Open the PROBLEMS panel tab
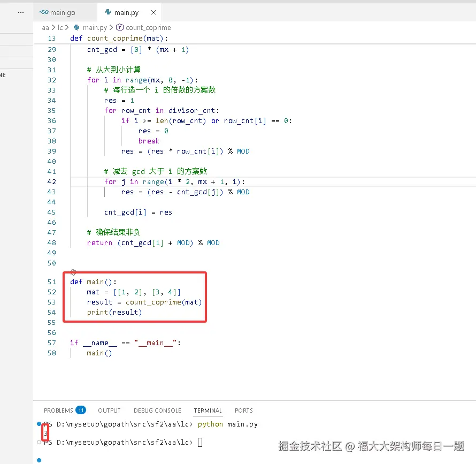 click(x=58, y=410)
